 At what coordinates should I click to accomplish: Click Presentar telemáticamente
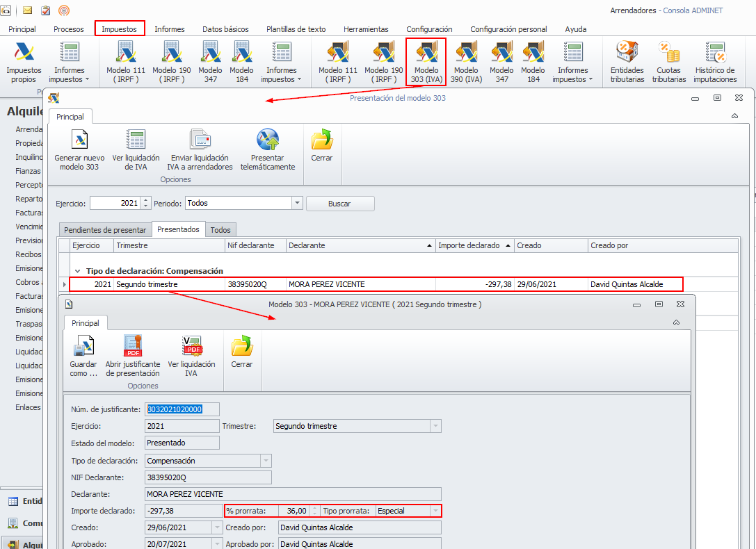268,149
